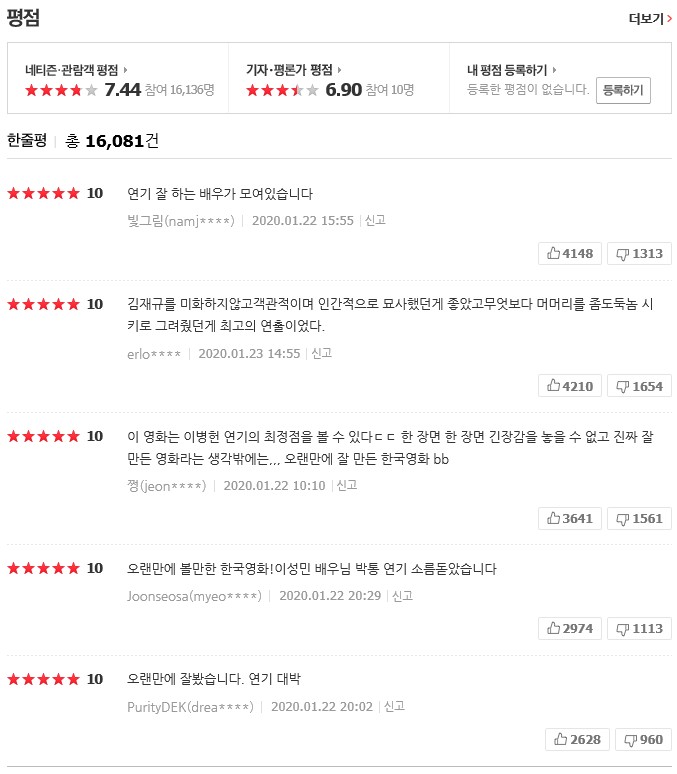Click thumbs-up showing 2628 on PurityDEK's review
Image resolution: width=677 pixels, height=774 pixels.
pos(576,739)
